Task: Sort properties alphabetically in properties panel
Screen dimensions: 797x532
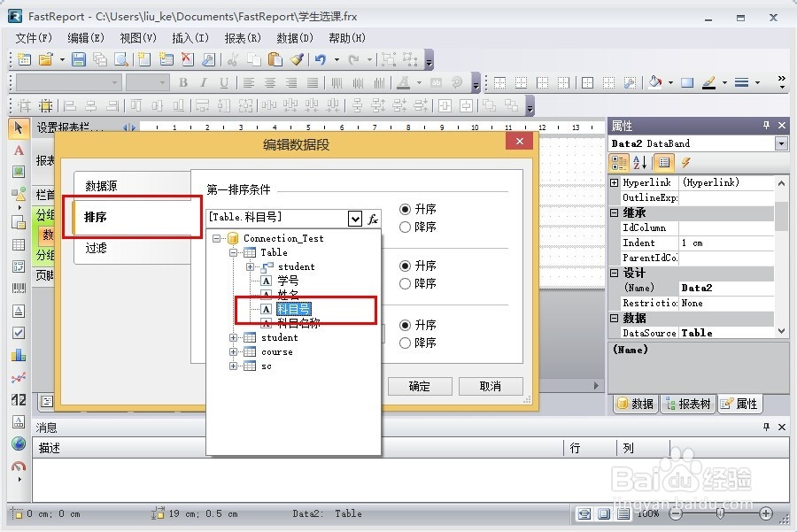Action: click(640, 162)
